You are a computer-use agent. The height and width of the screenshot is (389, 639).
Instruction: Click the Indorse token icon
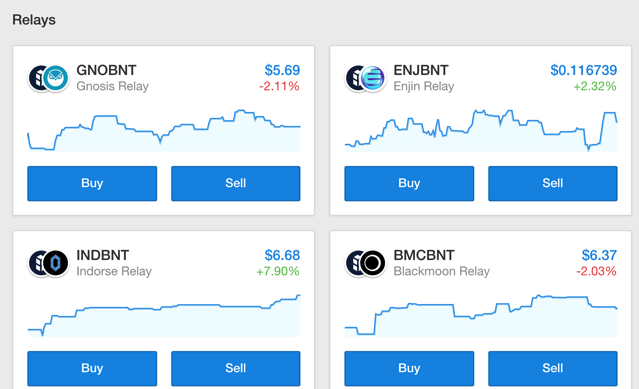[55, 263]
